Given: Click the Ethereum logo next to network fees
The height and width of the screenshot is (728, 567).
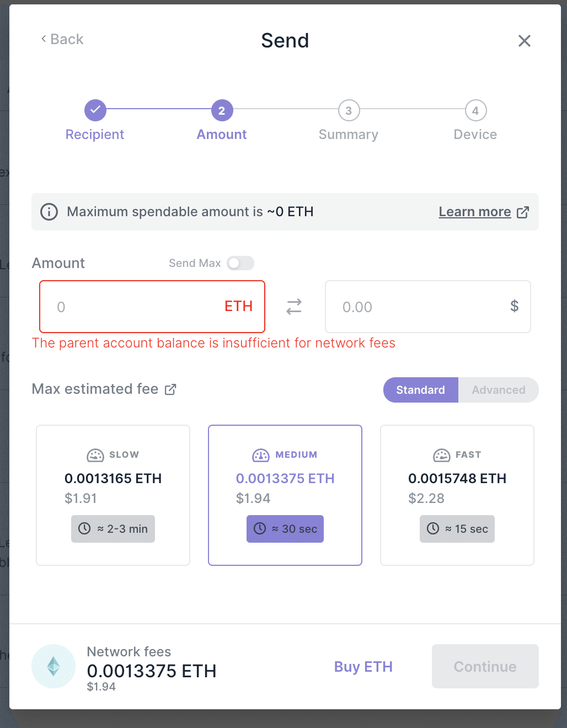Looking at the screenshot, I should point(54,666).
